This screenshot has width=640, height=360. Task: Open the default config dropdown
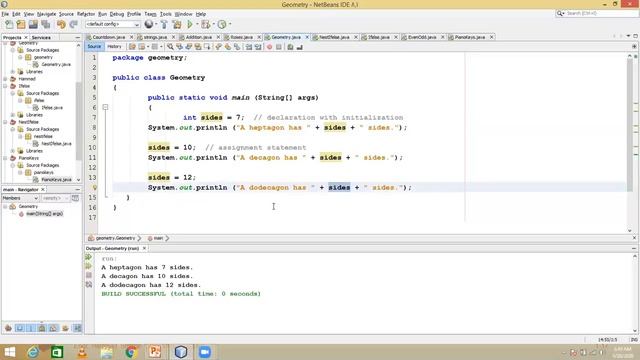[x=112, y=24]
